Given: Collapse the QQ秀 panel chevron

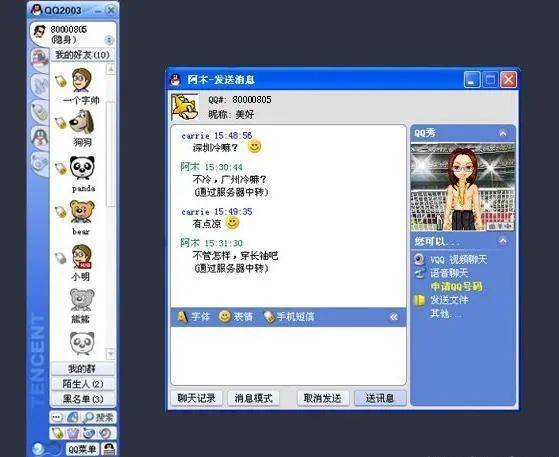Looking at the screenshot, I should coord(503,134).
